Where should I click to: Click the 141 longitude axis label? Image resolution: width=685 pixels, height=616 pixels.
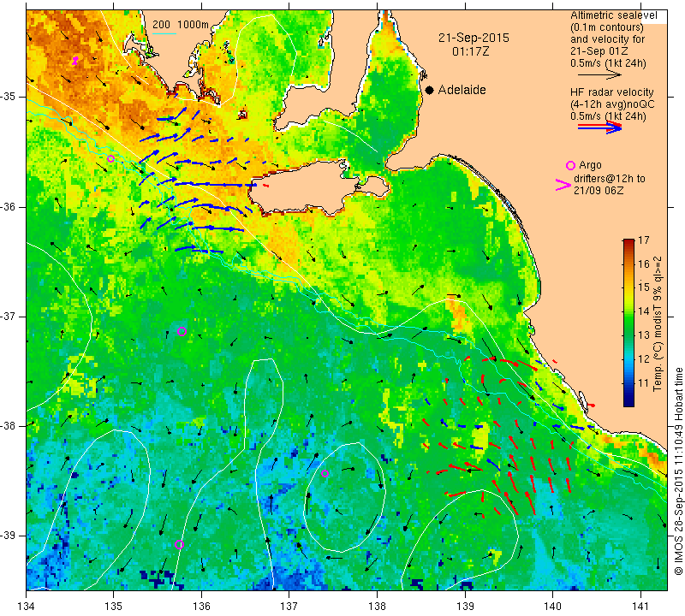click(x=640, y=606)
